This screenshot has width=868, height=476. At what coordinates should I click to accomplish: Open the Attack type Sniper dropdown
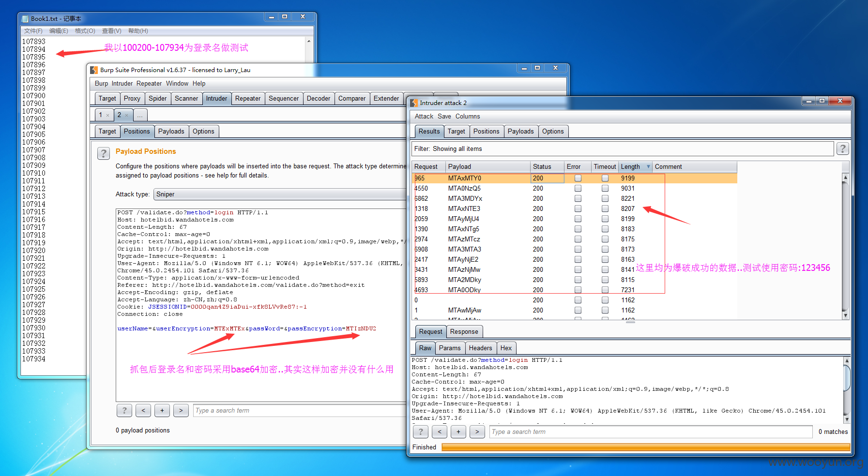279,194
